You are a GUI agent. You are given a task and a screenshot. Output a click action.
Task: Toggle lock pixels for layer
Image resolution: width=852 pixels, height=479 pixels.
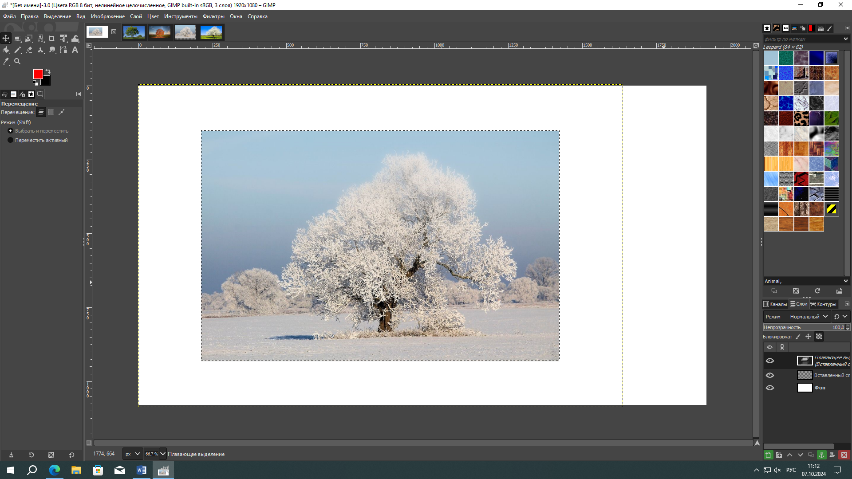click(x=798, y=337)
